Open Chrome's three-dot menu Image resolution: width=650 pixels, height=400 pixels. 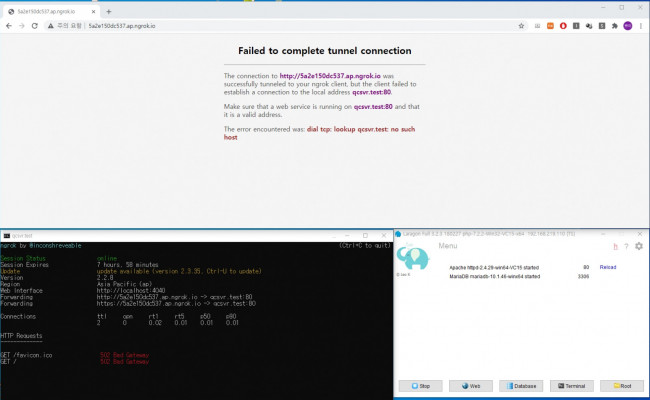640,26
